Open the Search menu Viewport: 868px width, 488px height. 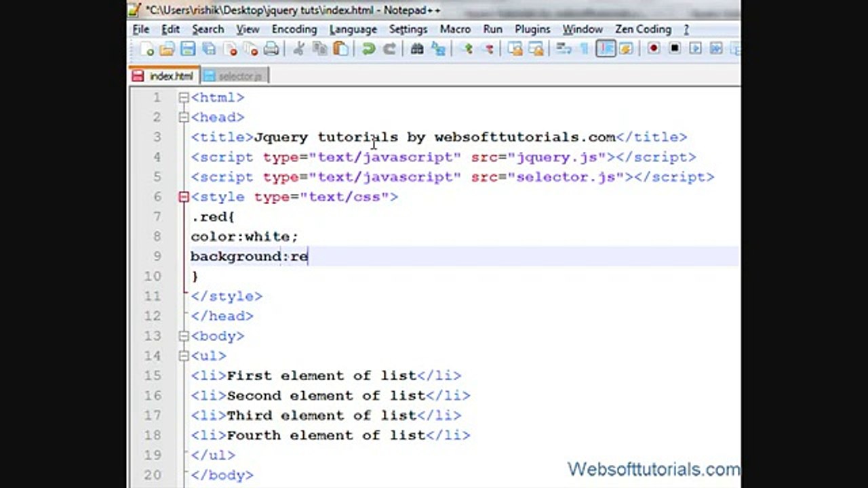(x=208, y=29)
